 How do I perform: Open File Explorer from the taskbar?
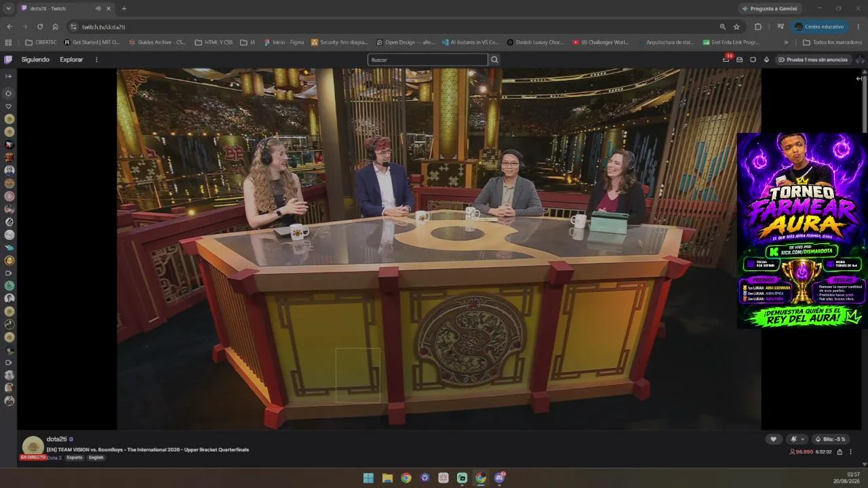[x=387, y=478]
